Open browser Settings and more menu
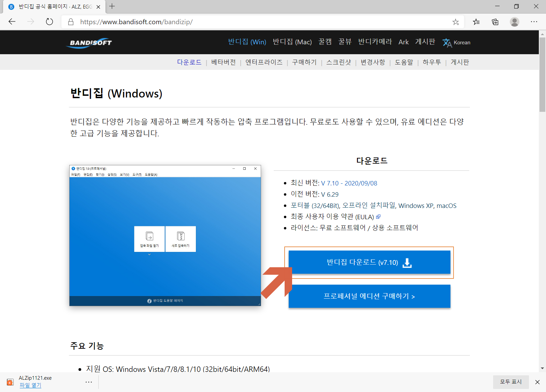The width and height of the screenshot is (546, 392). [534, 22]
